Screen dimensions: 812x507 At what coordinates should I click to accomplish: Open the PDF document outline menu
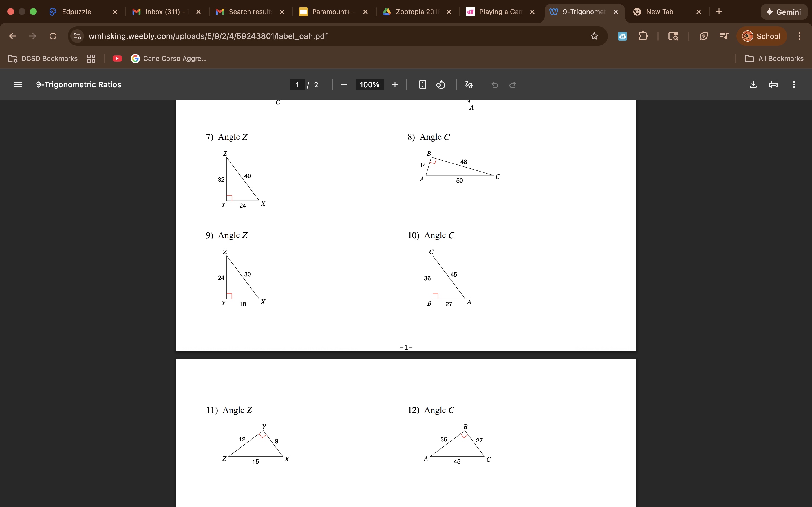pyautogui.click(x=18, y=84)
